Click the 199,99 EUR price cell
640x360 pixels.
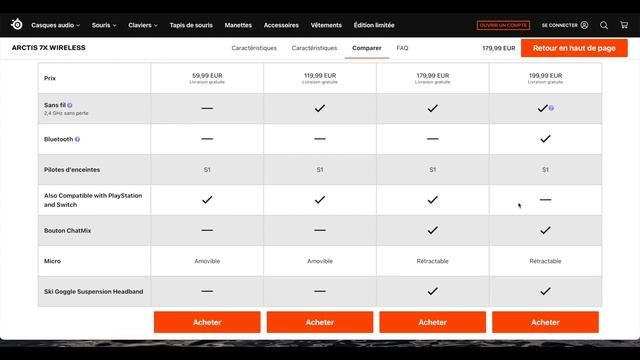coord(545,78)
